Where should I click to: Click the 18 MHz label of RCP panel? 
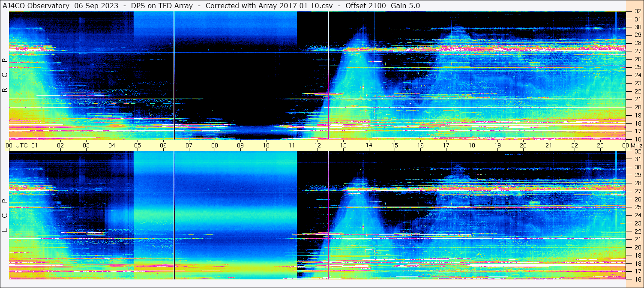pos(637,123)
